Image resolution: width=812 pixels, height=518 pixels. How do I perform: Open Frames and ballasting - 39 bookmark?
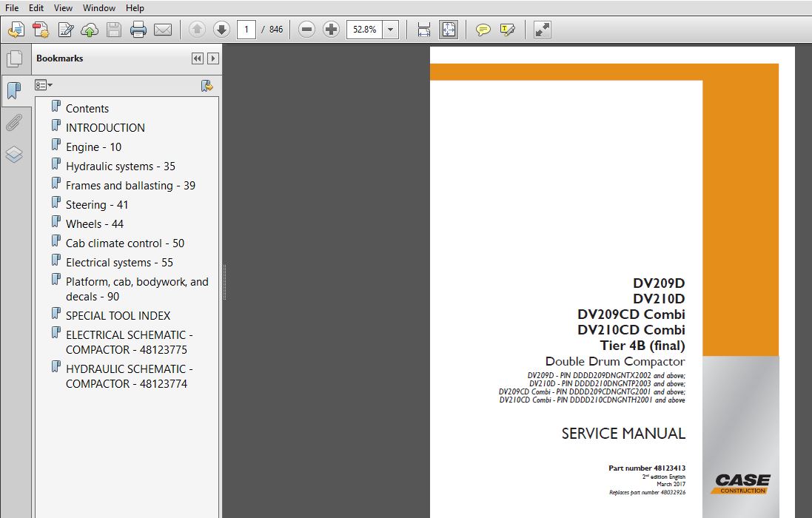[130, 185]
